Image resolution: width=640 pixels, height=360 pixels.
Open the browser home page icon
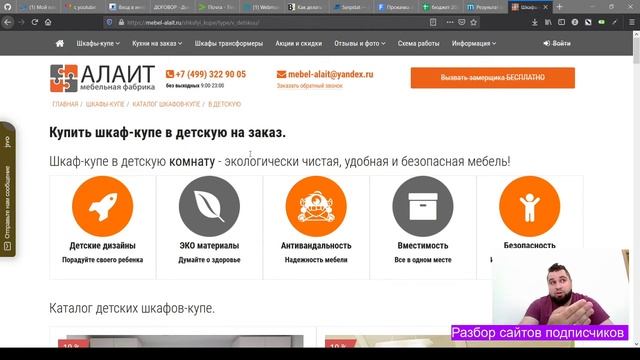48,22
